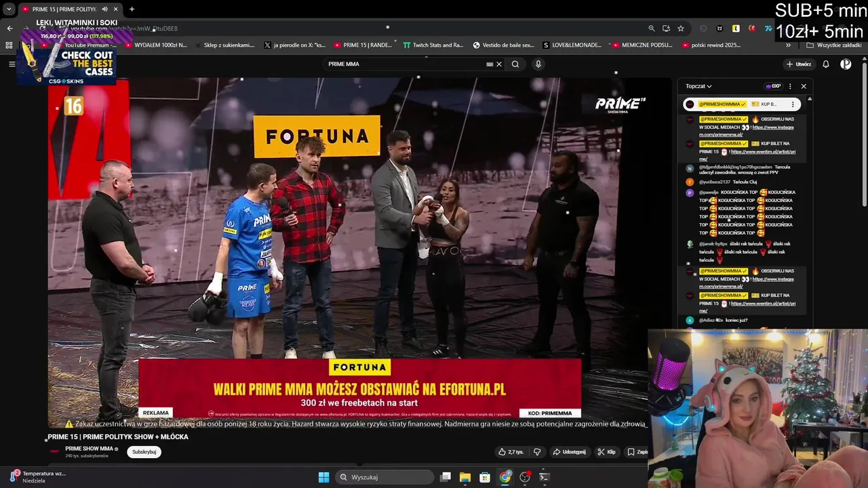868x488 pixels.
Task: Open the Windows Start menu
Action: point(323,477)
